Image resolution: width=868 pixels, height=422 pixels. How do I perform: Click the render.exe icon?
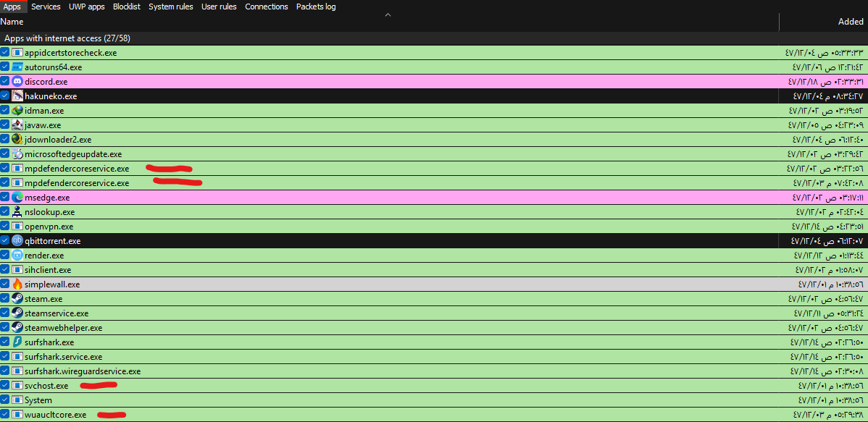[x=17, y=255]
